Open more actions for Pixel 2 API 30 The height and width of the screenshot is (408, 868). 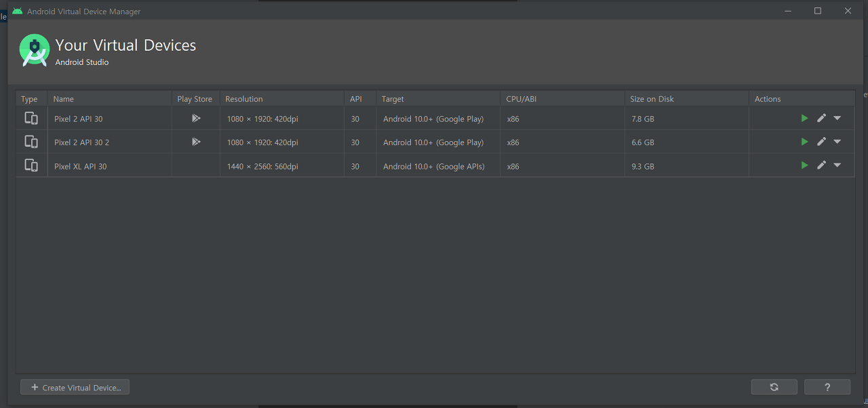pyautogui.click(x=837, y=119)
